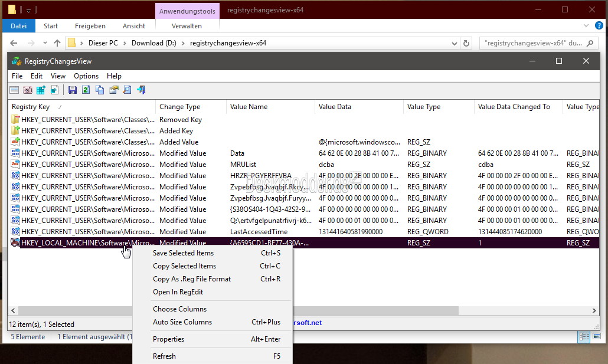
Task: Choose Open In RegEdit from context menu
Action: [x=213, y=292]
